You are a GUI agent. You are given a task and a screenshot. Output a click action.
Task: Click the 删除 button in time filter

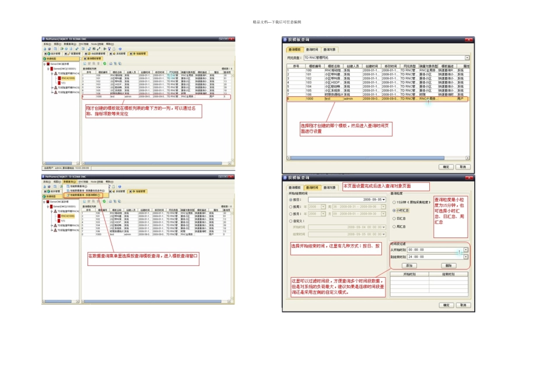click(x=448, y=265)
